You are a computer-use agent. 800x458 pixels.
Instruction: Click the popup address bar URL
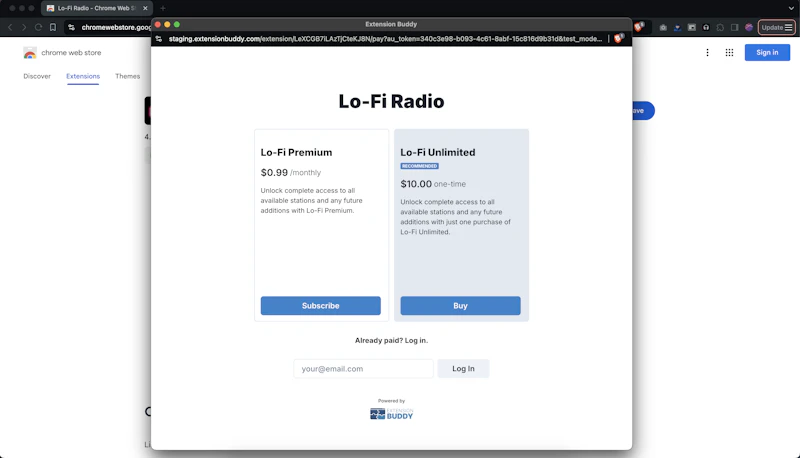tap(385, 39)
